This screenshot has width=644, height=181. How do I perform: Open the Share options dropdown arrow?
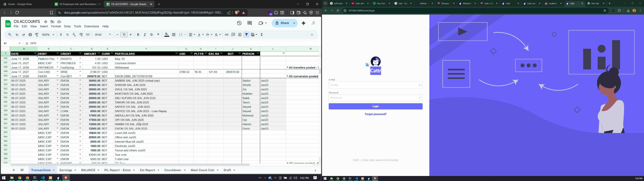(294, 23)
